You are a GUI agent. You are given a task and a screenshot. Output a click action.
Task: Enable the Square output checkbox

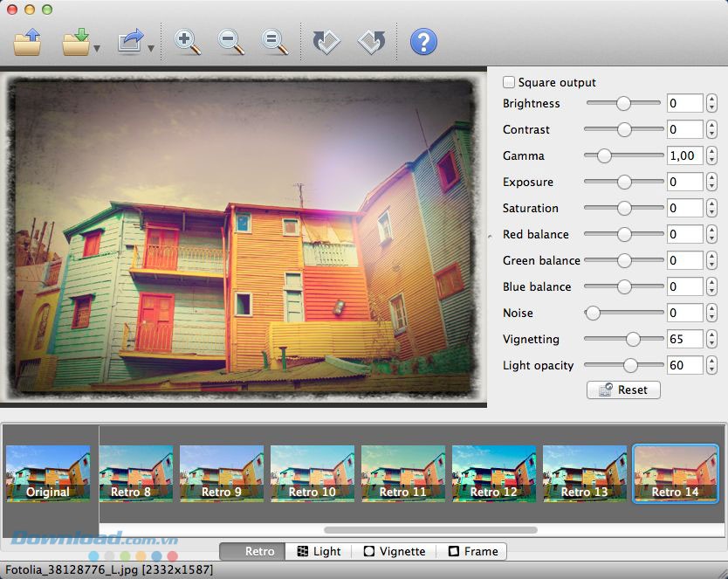click(x=509, y=82)
